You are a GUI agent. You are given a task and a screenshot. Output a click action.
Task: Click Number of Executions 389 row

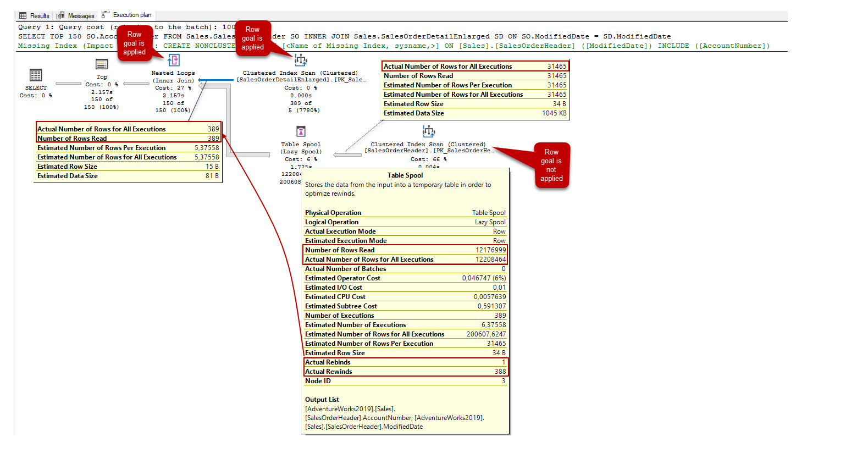point(405,316)
